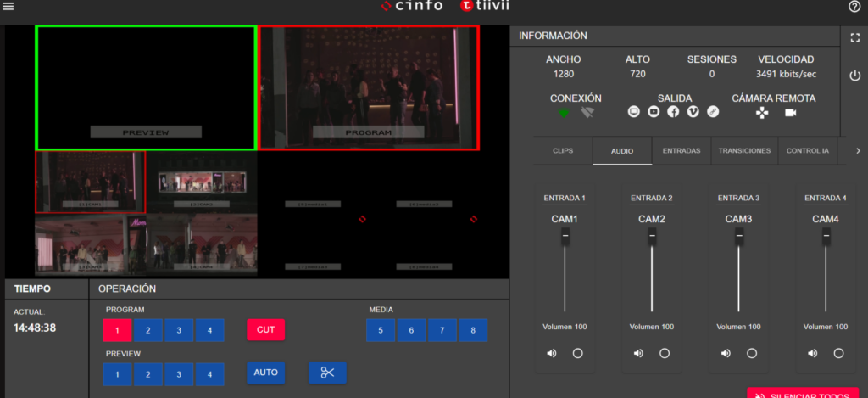The height and width of the screenshot is (398, 868).
Task: Toggle the CAM2 circle radio button
Action: (x=665, y=353)
